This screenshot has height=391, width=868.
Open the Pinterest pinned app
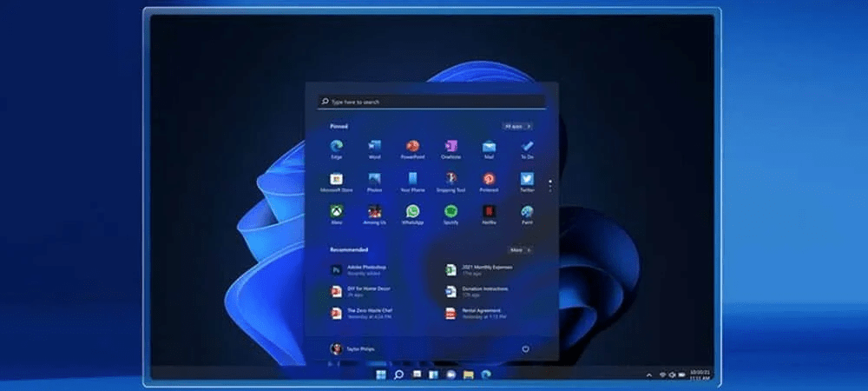[489, 182]
